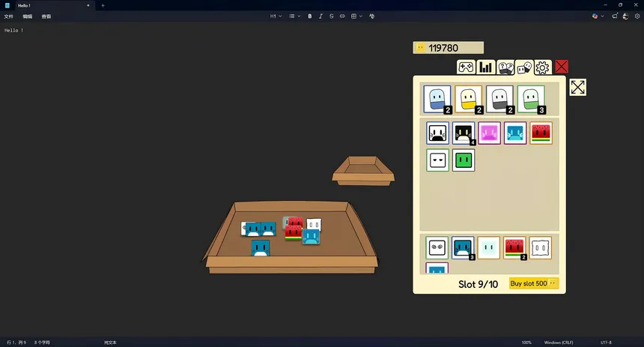Screen dimensions: 644x347
Task: Open the 文件 (File) menu
Action: click(9, 16)
